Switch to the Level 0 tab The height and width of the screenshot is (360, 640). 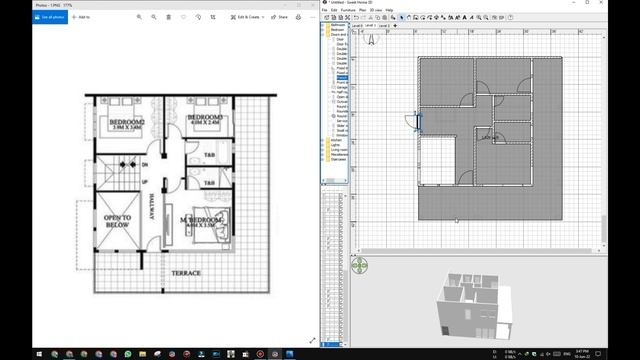(357, 26)
